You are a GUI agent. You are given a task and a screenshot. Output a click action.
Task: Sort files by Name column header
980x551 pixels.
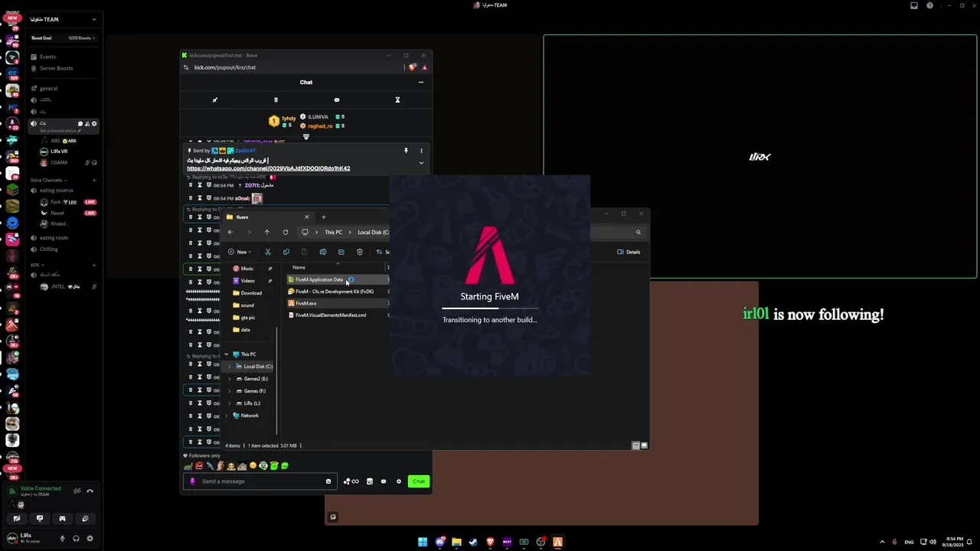tap(299, 268)
